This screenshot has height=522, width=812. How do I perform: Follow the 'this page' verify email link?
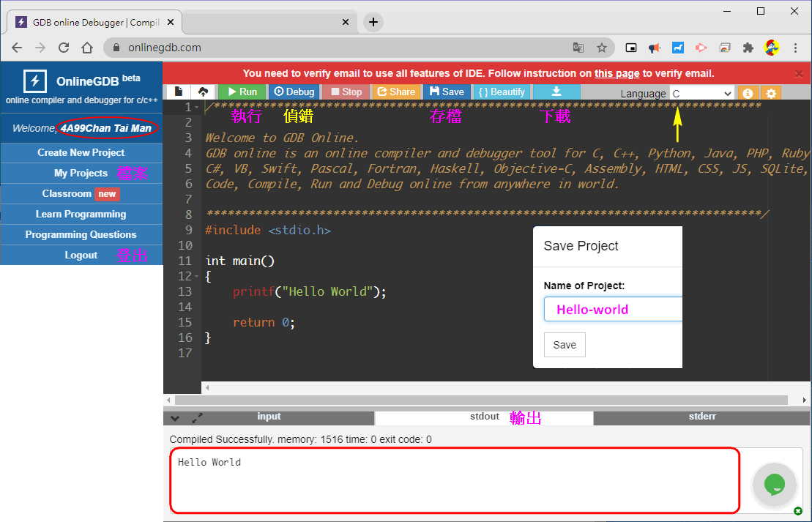coord(617,73)
